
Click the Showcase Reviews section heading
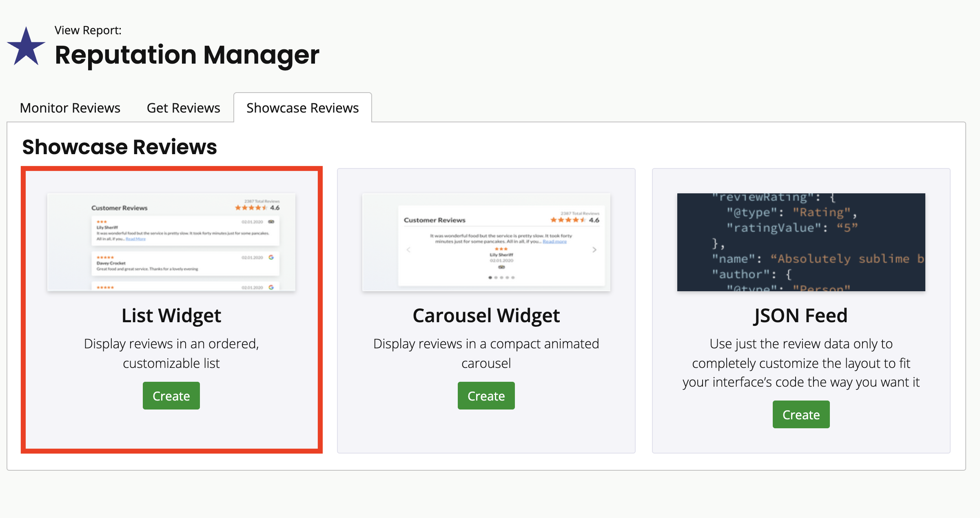coord(120,147)
